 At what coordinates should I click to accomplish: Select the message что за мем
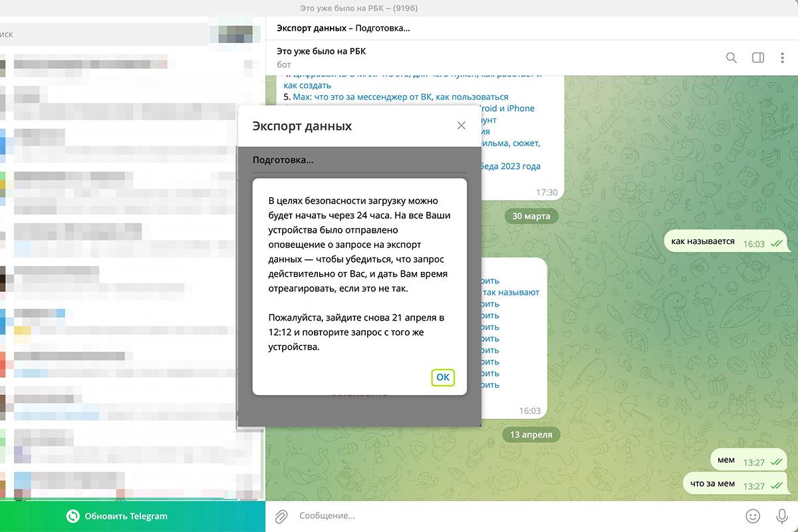(x=735, y=483)
